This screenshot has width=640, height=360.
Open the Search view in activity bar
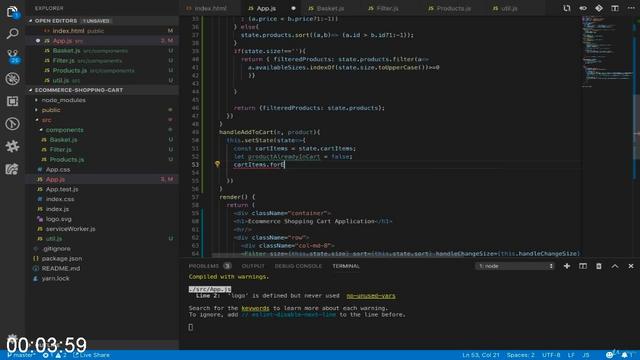pyautogui.click(x=12, y=33)
